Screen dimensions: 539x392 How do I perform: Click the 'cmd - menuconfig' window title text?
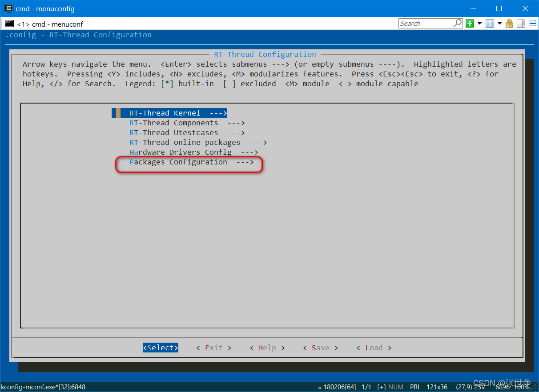pos(45,8)
